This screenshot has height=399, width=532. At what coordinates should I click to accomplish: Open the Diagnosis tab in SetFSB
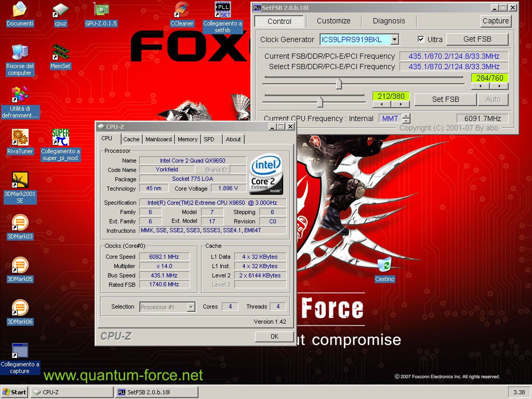[389, 21]
